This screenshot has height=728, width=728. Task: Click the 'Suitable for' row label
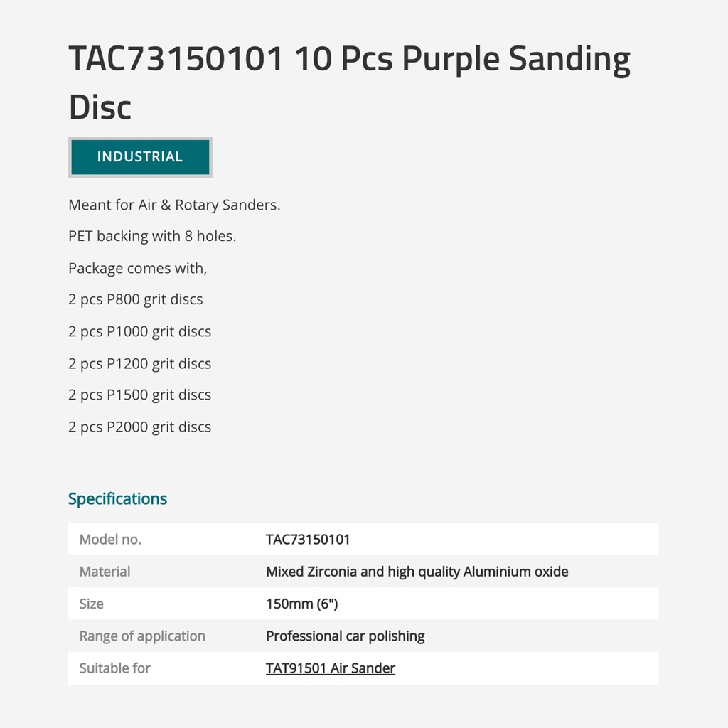click(x=114, y=668)
